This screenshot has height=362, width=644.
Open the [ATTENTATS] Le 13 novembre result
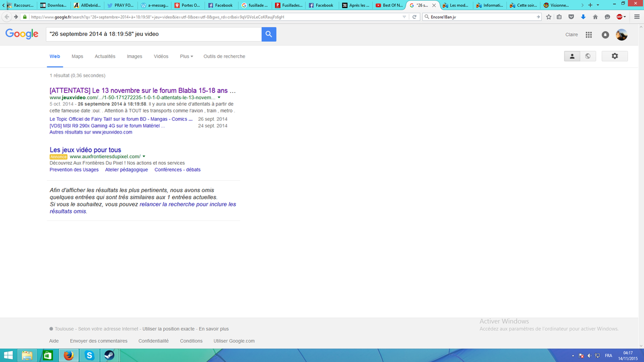tap(143, 90)
